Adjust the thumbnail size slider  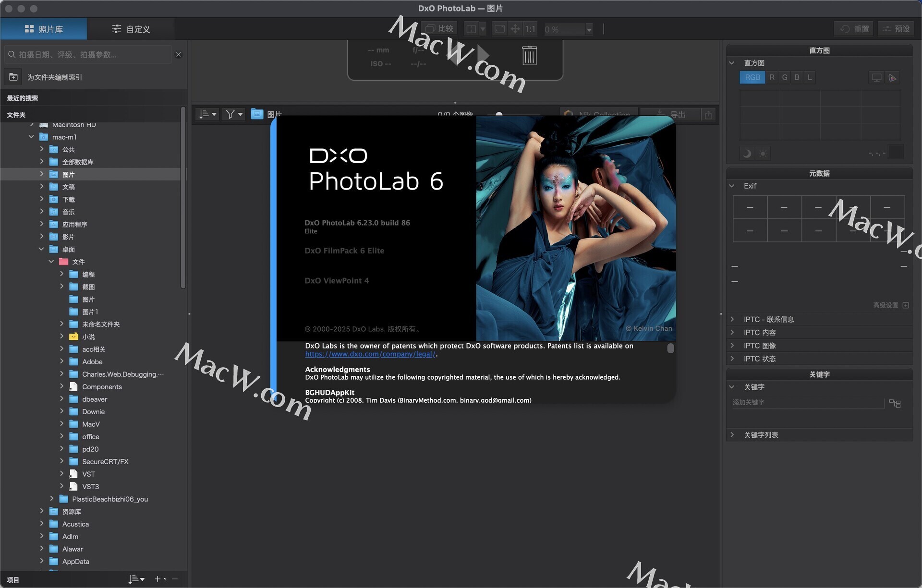(x=499, y=114)
